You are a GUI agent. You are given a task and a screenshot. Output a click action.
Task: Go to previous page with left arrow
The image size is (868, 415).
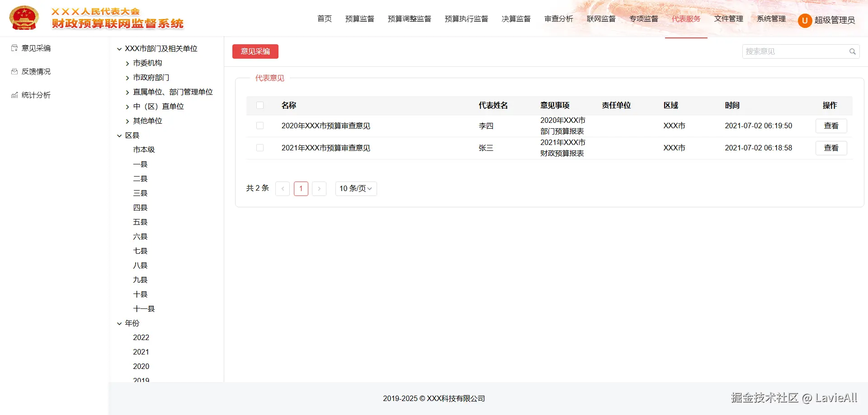click(x=283, y=188)
